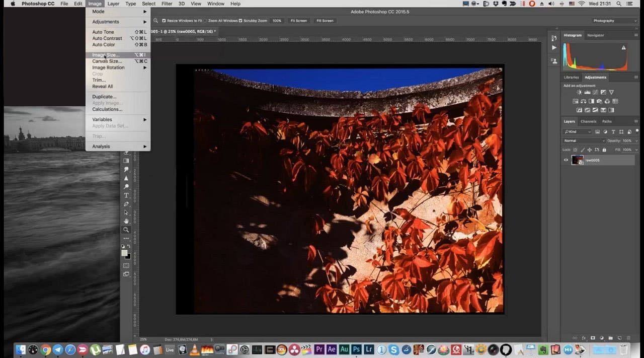
Task: Add a Curves adjustment
Action: (x=595, y=92)
